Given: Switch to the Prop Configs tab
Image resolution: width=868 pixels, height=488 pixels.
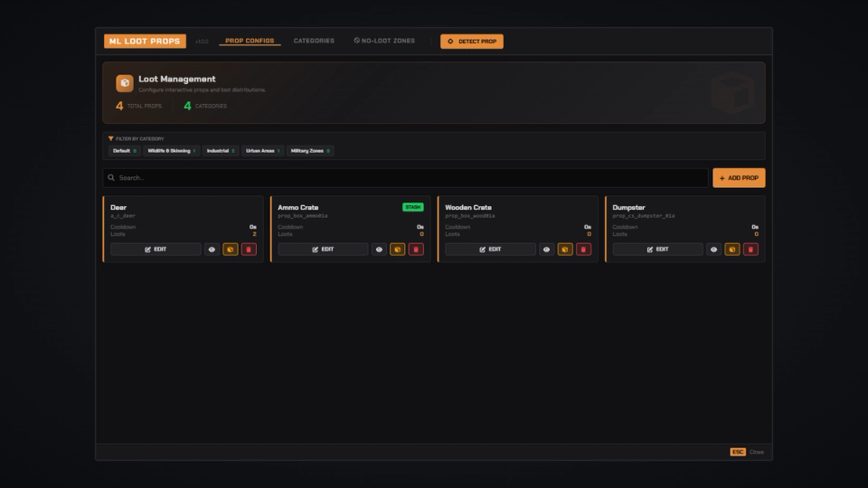Looking at the screenshot, I should pos(250,41).
